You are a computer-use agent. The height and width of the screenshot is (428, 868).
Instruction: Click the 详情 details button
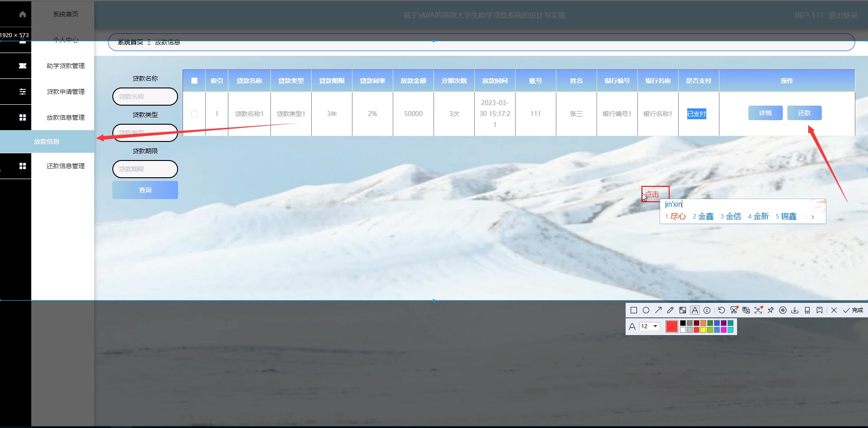pos(765,113)
